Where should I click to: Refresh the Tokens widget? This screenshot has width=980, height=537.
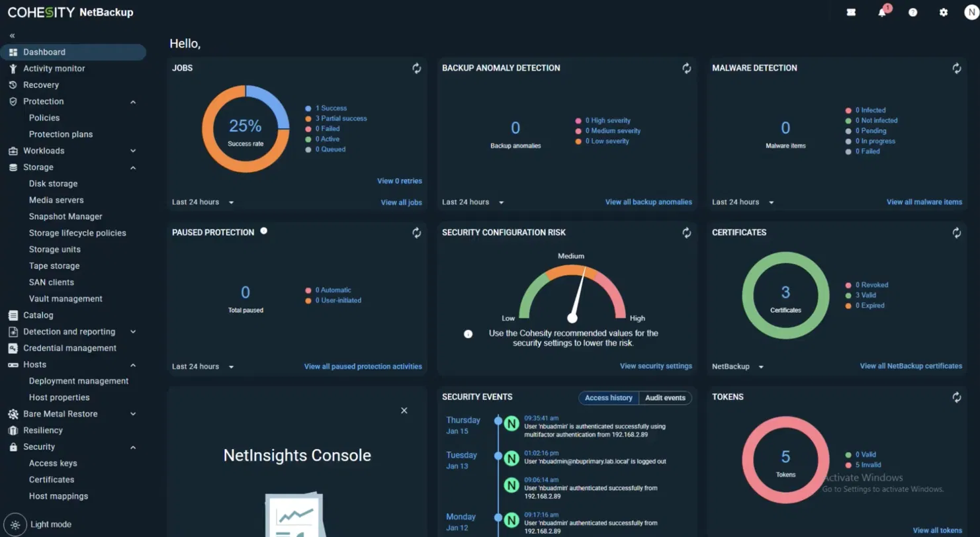click(957, 397)
